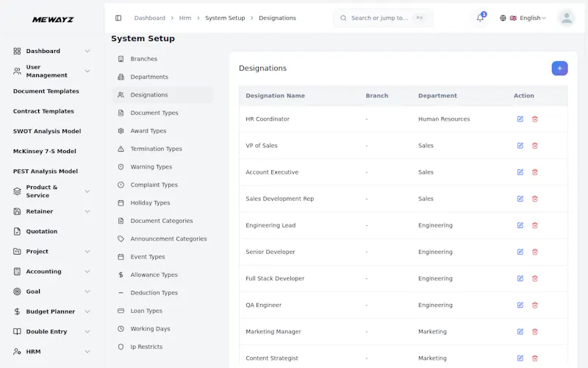
Task: Open the notifications bell
Action: [481, 18]
